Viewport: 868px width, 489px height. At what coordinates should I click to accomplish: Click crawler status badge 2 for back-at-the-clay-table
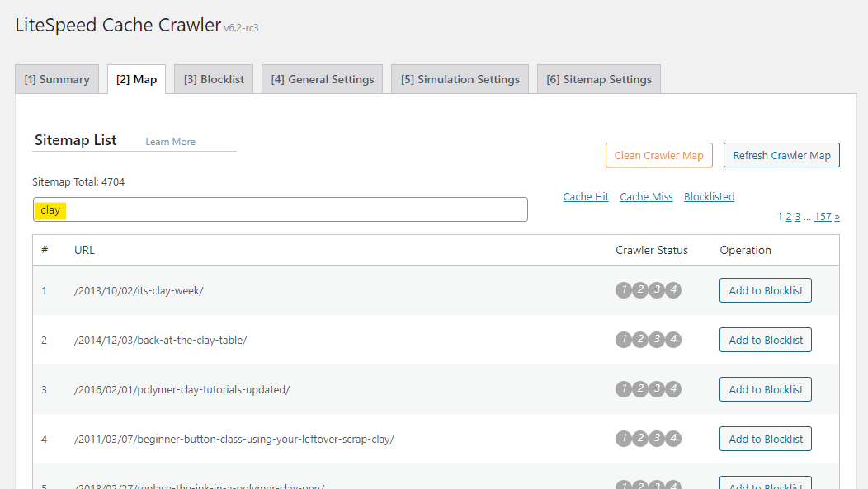click(x=640, y=339)
